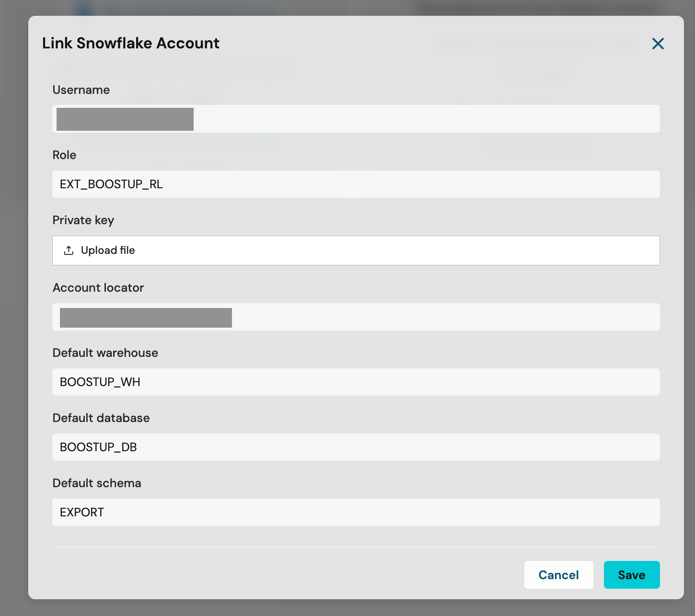Click the Default warehouse label
Image resolution: width=695 pixels, height=616 pixels.
coord(105,353)
